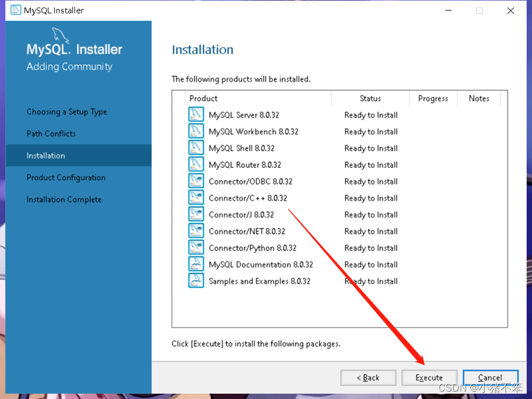Click the MySQL Workbench 8.0.32 product icon
Viewport: 532px width, 399px height.
[196, 131]
